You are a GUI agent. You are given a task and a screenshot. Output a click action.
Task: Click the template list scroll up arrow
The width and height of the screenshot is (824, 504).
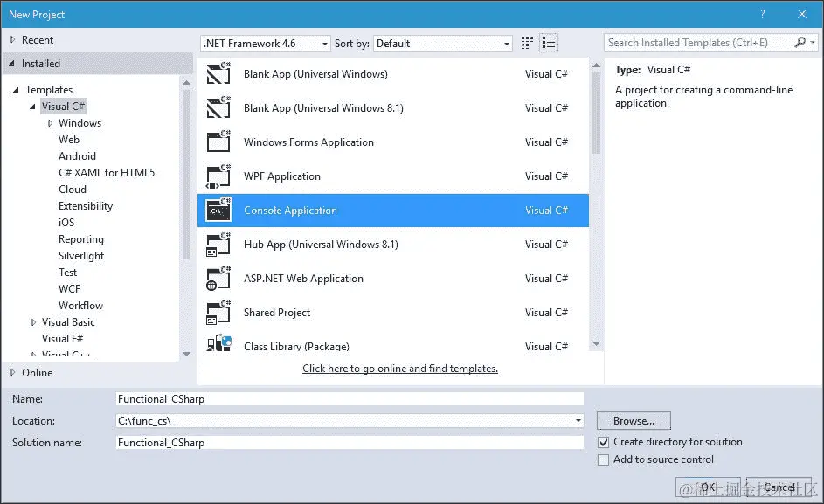click(x=596, y=66)
